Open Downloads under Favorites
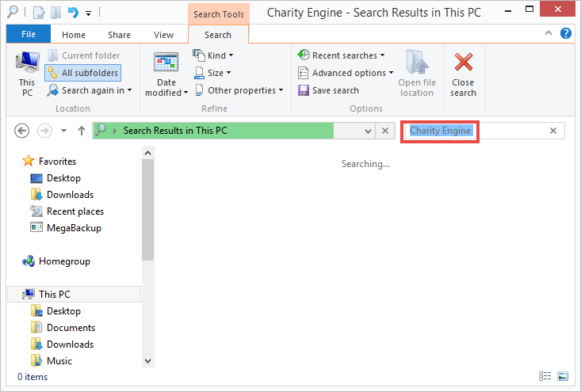Image resolution: width=581 pixels, height=392 pixels. (x=62, y=195)
